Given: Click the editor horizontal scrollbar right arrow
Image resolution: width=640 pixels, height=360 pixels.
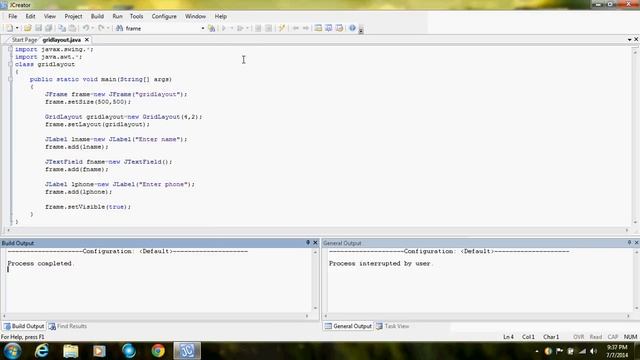Looking at the screenshot, I should 627,230.
